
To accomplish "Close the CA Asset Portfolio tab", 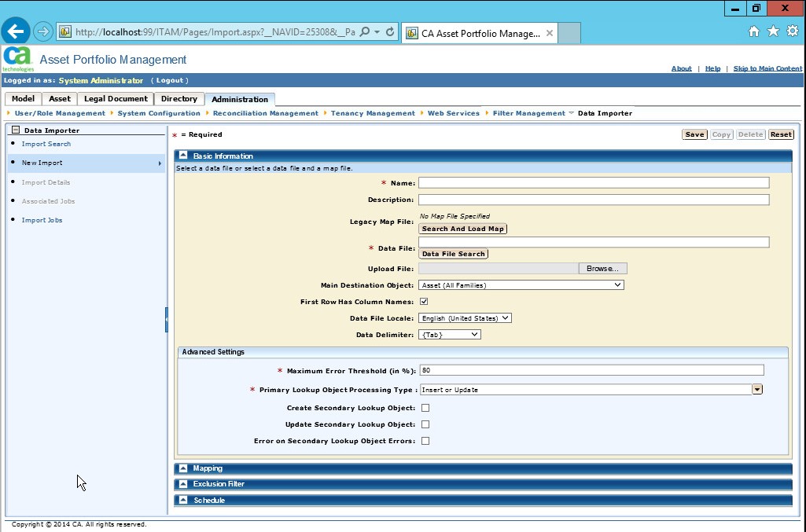I will [x=550, y=33].
